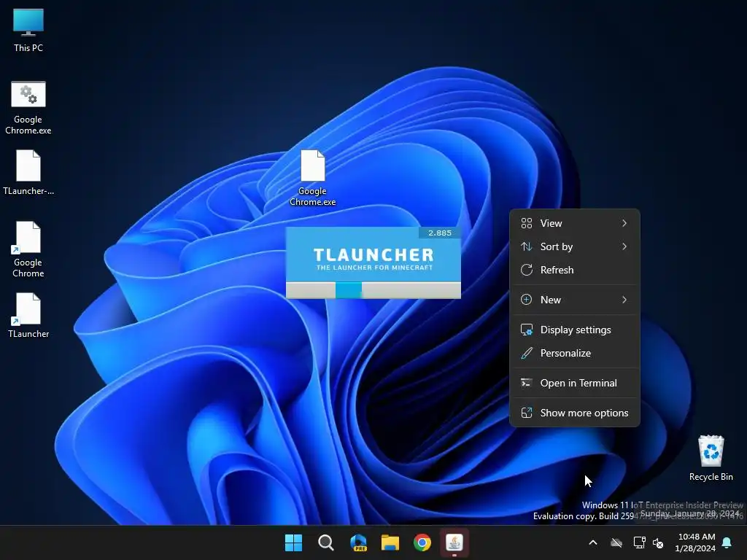Expand chevron next to Sort by
The image size is (747, 560).
[x=624, y=246]
